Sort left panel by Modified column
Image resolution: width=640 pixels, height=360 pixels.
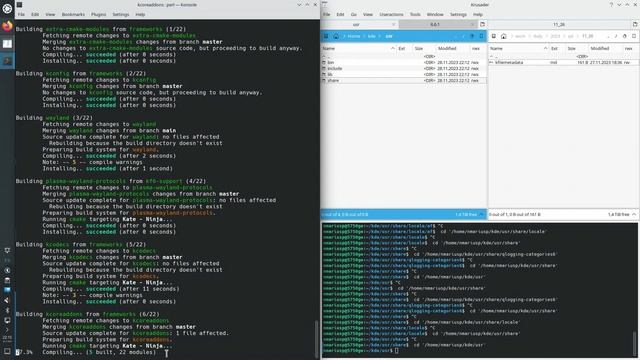[x=453, y=49]
